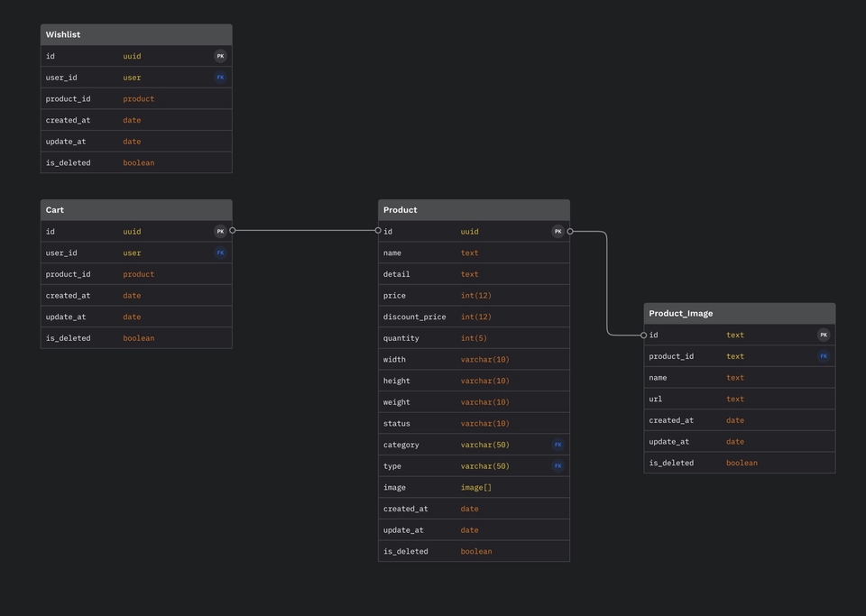Click the PK badge on Product_Image id row
This screenshot has width=866, height=616.
[x=824, y=335]
